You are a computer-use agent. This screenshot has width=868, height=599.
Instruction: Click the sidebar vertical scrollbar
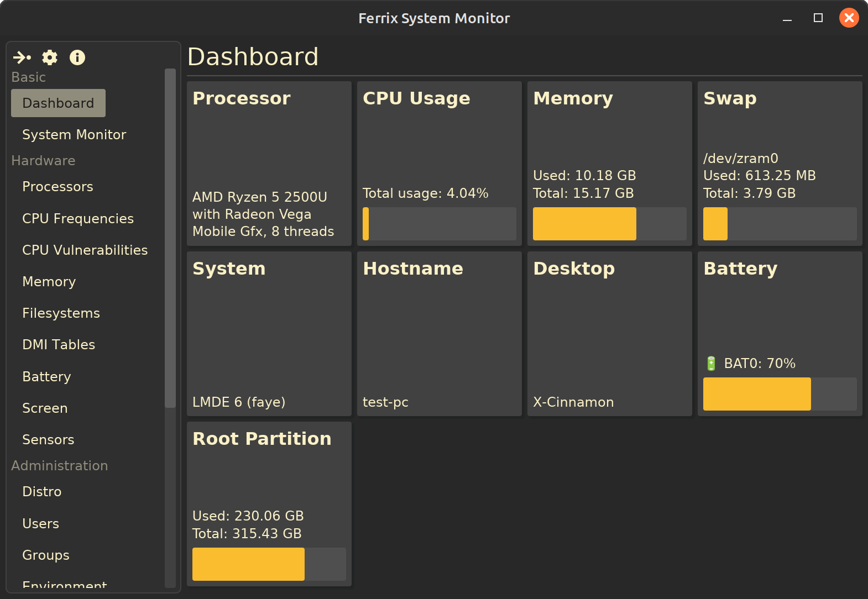coord(170,238)
